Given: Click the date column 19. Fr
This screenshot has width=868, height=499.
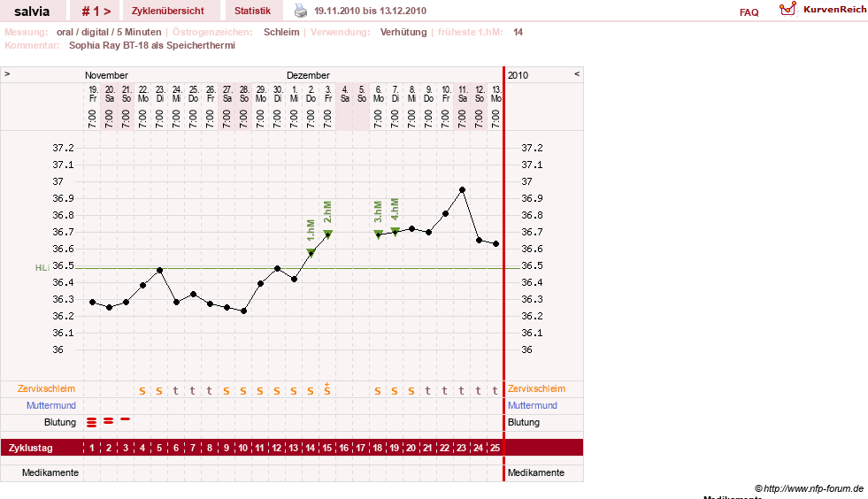Looking at the screenshot, I should (x=93, y=94).
